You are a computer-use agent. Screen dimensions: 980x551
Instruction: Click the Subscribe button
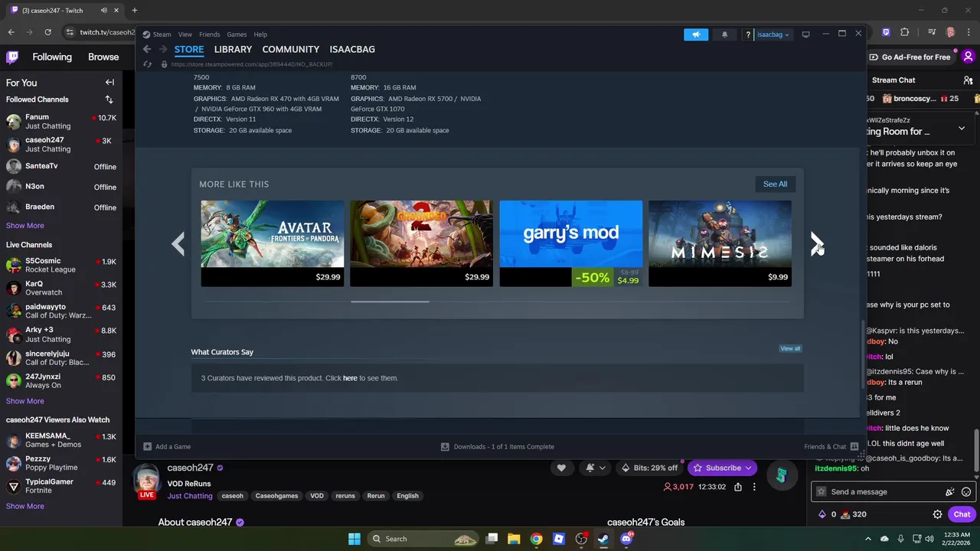click(722, 468)
